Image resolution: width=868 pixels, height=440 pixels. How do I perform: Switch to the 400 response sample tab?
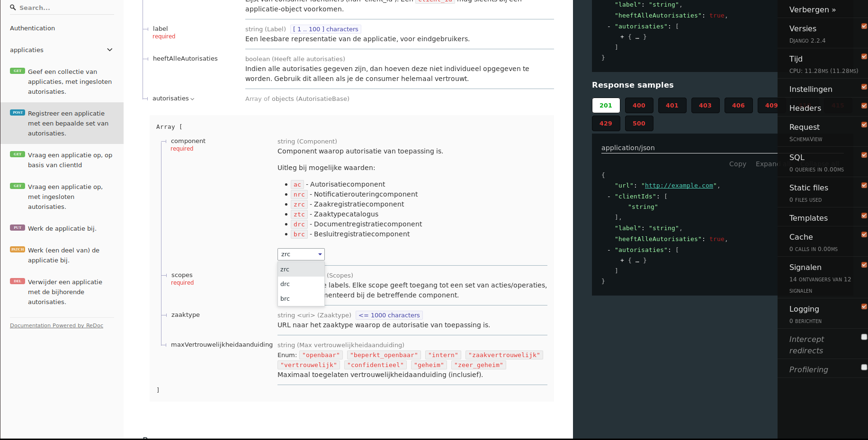tap(639, 105)
